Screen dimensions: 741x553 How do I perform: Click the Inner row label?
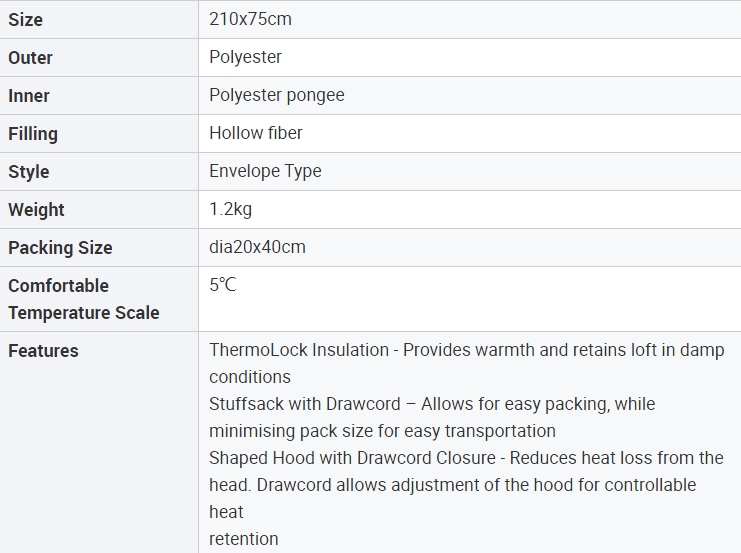29,96
